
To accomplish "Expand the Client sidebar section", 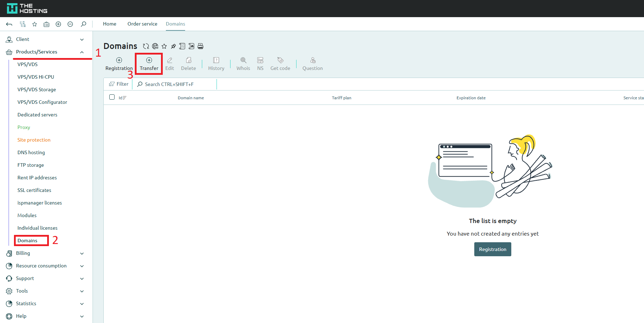I will [82, 40].
